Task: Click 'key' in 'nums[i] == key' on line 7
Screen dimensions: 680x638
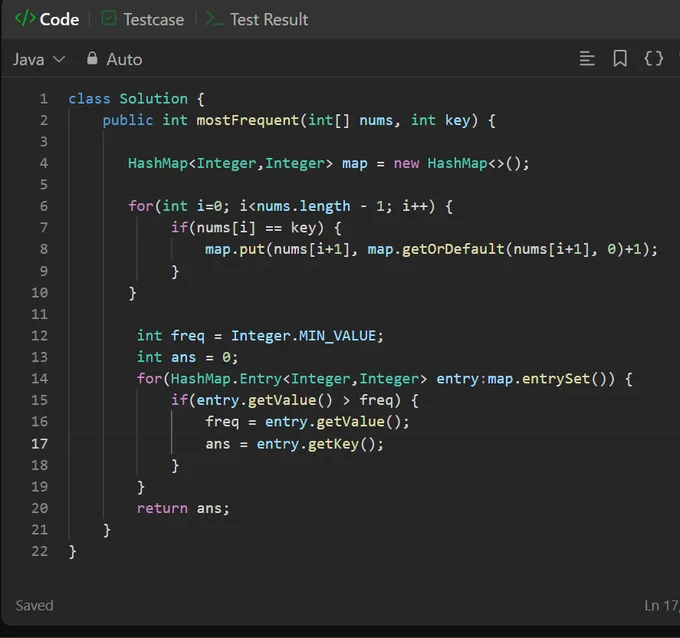Action: coord(303,228)
